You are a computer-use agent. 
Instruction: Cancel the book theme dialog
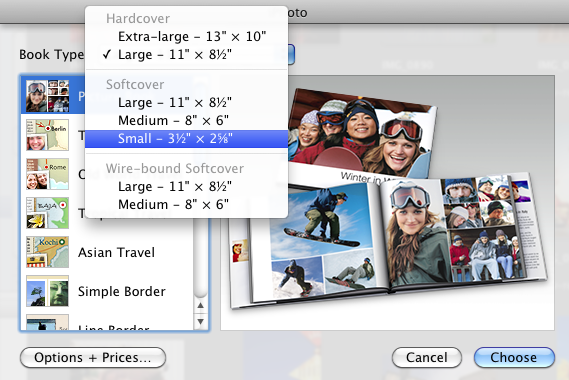click(427, 357)
